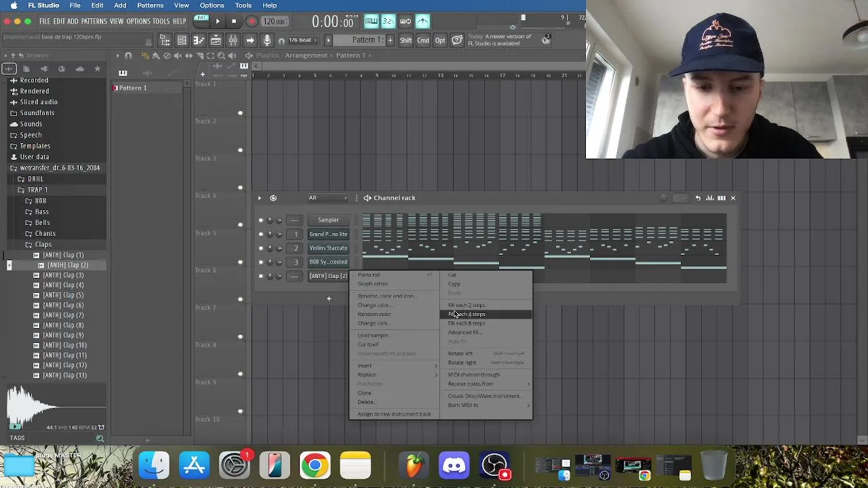Click the microphone recording icon in the toolbar
Viewport: 868px width, 488px height.
(x=267, y=41)
